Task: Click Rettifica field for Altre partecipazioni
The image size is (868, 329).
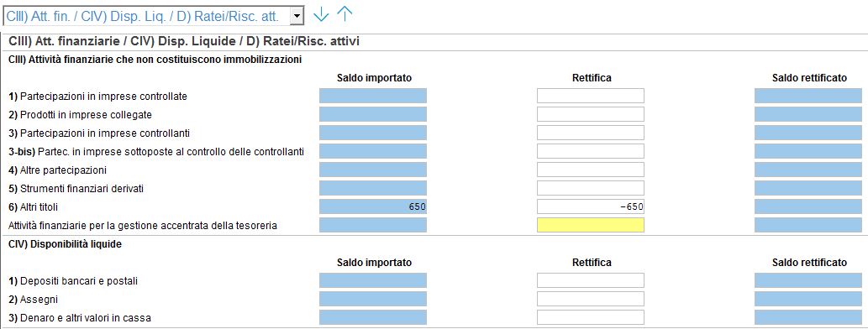Action: coord(591,170)
